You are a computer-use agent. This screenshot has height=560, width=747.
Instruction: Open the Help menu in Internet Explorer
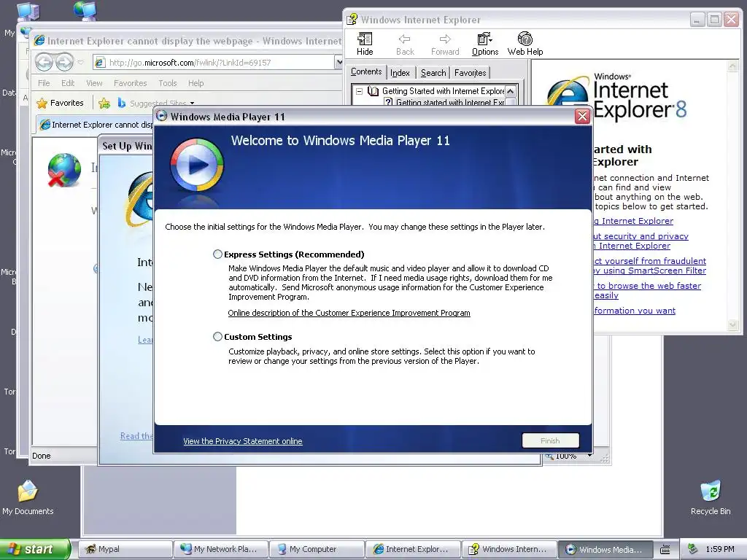click(196, 83)
